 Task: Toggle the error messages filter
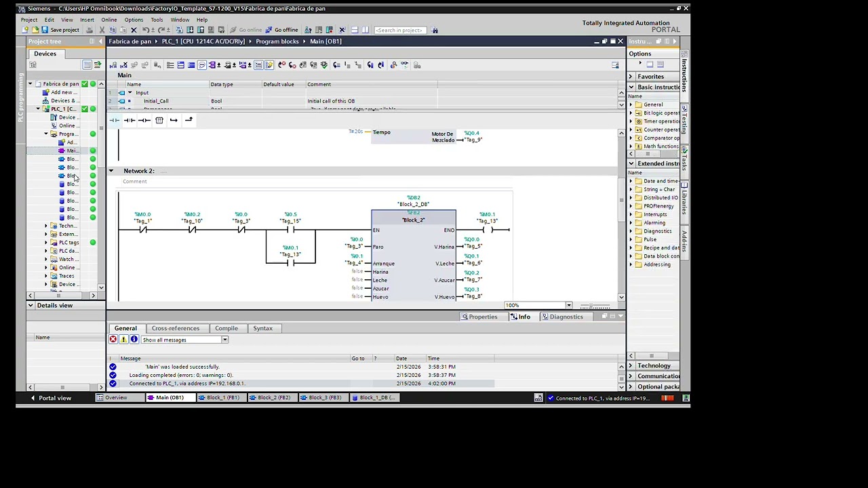(x=113, y=340)
